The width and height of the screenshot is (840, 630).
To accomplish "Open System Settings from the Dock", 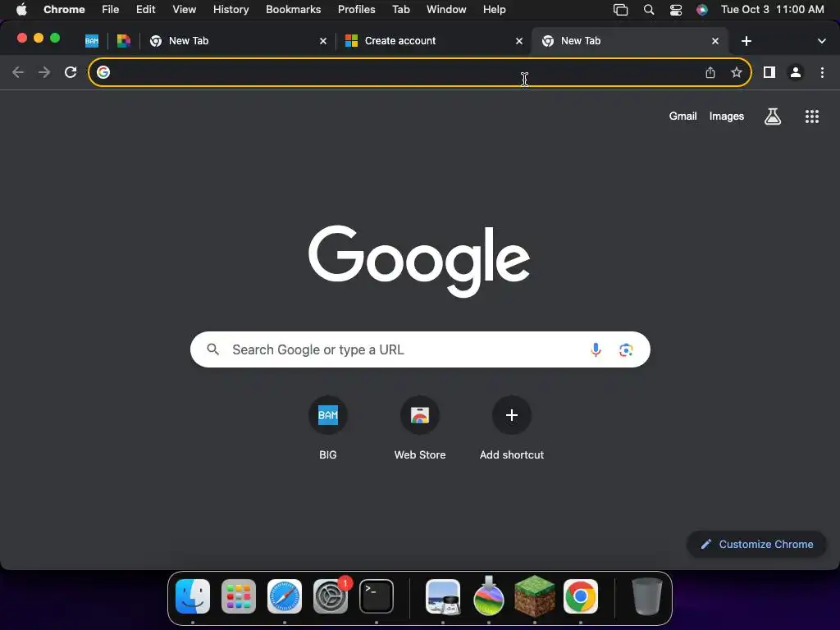I will click(331, 596).
